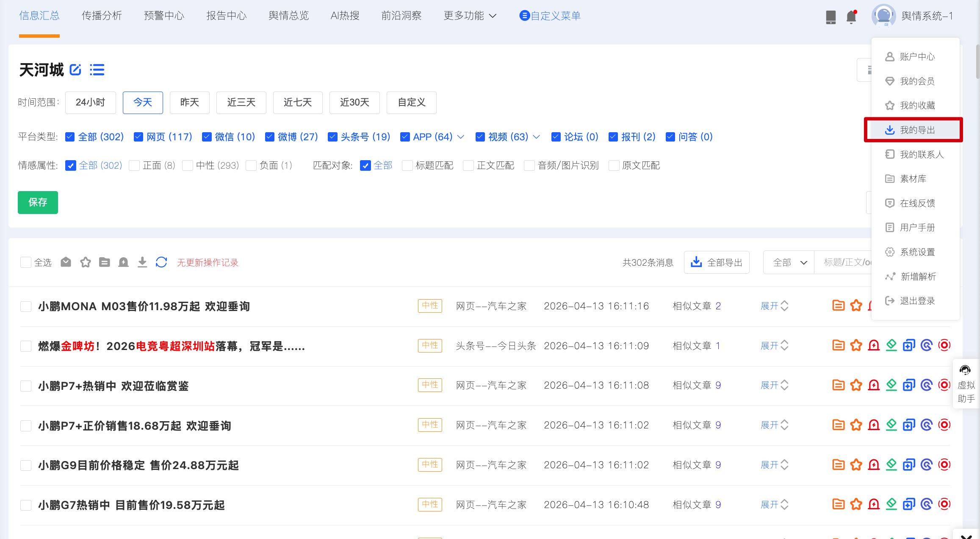Click red siren icon in 燃爆金啤坊 row

coord(874,345)
